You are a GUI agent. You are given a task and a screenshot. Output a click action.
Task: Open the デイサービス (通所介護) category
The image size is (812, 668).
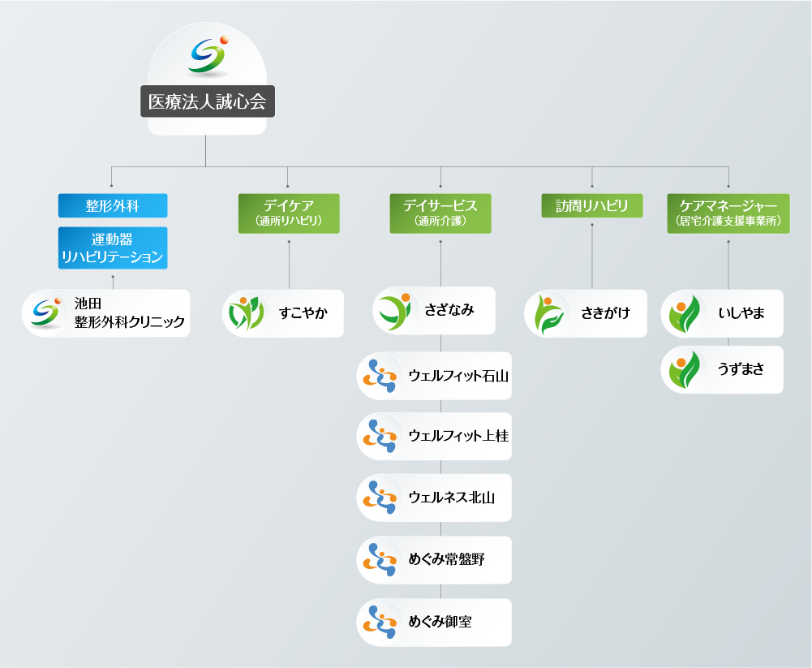(440, 213)
